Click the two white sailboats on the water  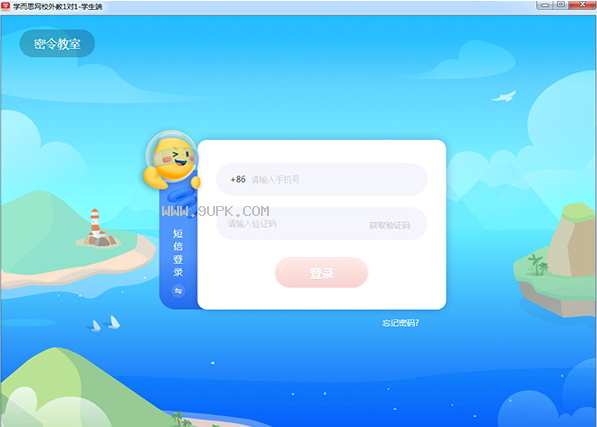click(x=106, y=323)
